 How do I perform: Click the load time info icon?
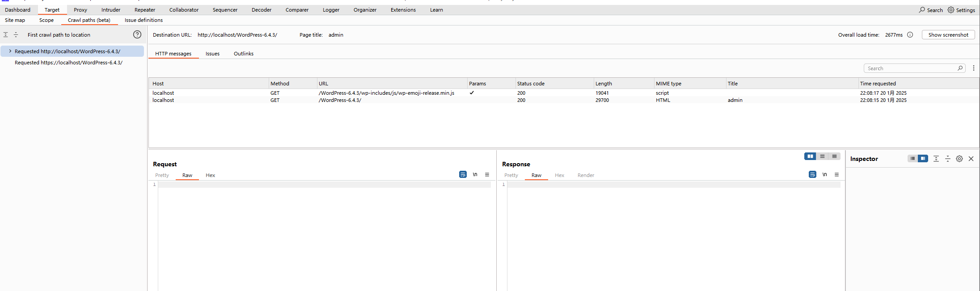click(x=910, y=35)
